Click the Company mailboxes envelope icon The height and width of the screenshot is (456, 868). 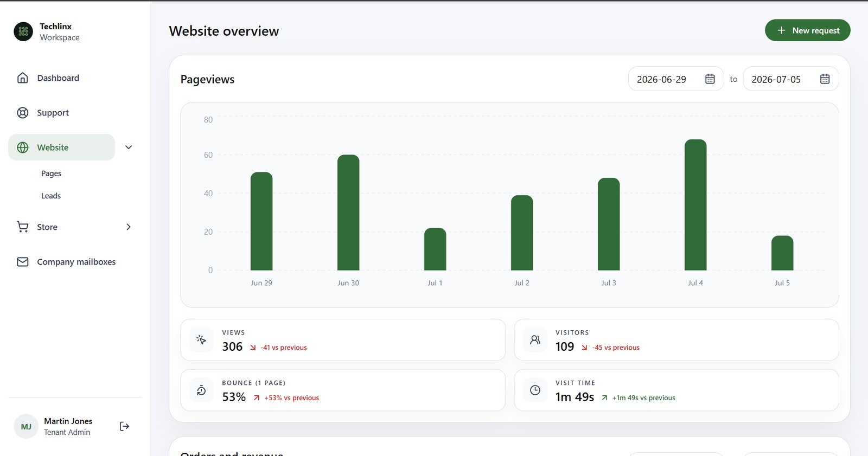click(x=23, y=262)
